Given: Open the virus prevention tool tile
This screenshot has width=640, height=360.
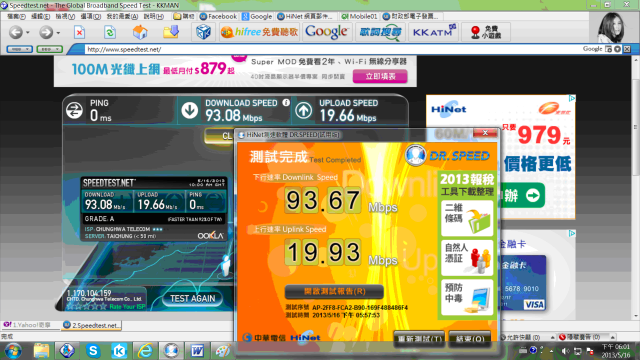Looking at the screenshot, I should coord(467,297).
